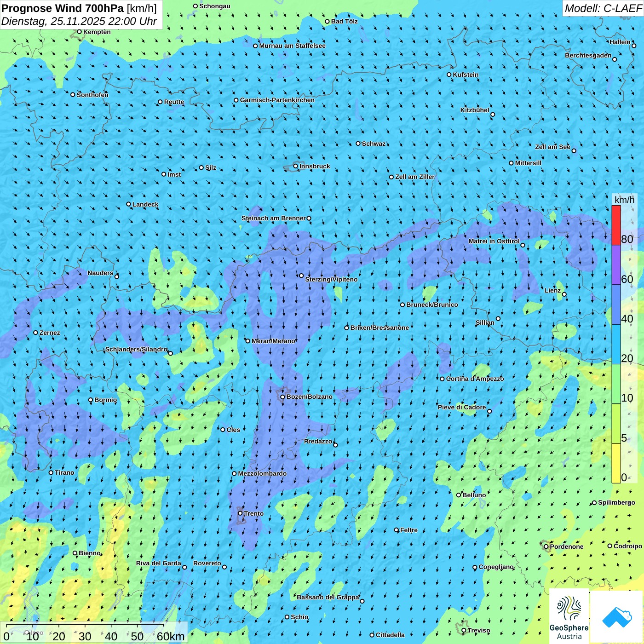Click the 'Sonthofen' label
Screen dimensions: 644x644
(92, 95)
